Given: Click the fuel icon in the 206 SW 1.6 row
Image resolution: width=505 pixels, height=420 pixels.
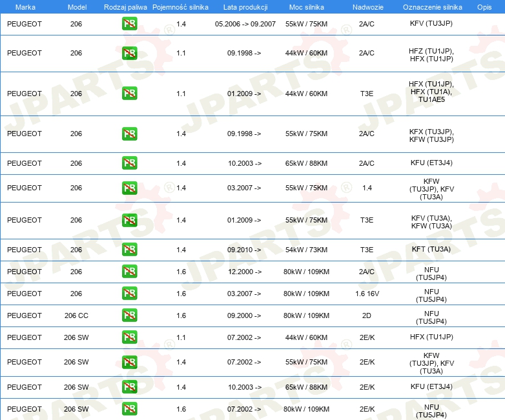Looking at the screenshot, I should point(129,409).
